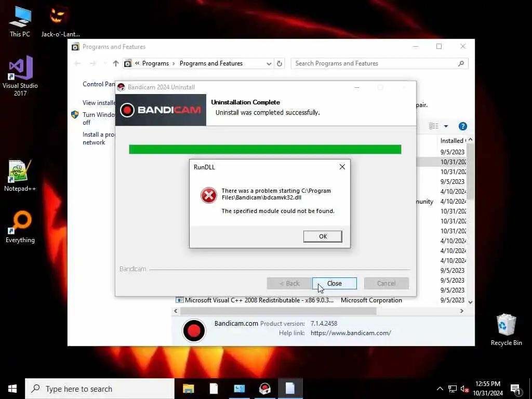The height and width of the screenshot is (399, 532).
Task: Click the Microsoft Corporation publisher cell
Action: 371,300
